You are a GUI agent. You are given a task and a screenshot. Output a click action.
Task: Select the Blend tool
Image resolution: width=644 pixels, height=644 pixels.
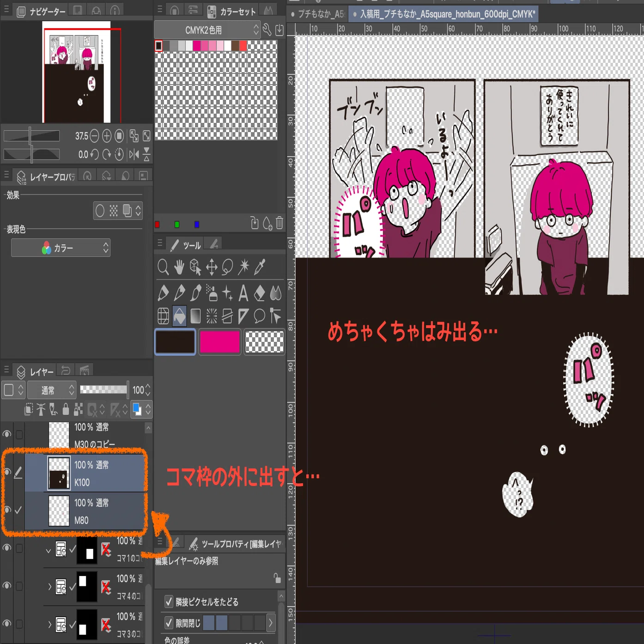(276, 292)
